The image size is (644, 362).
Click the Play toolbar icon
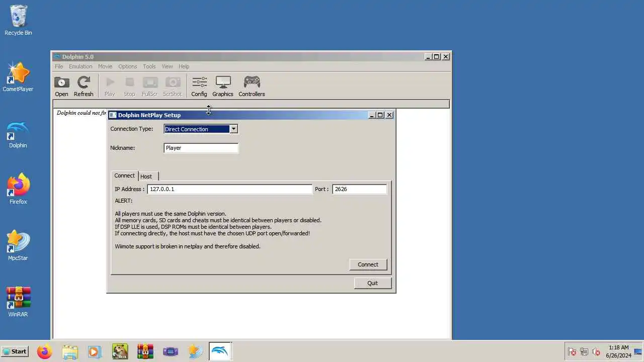pyautogui.click(x=110, y=86)
